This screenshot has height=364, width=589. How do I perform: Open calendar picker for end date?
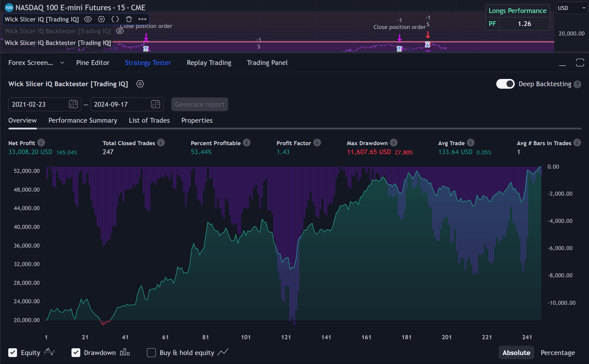click(155, 104)
